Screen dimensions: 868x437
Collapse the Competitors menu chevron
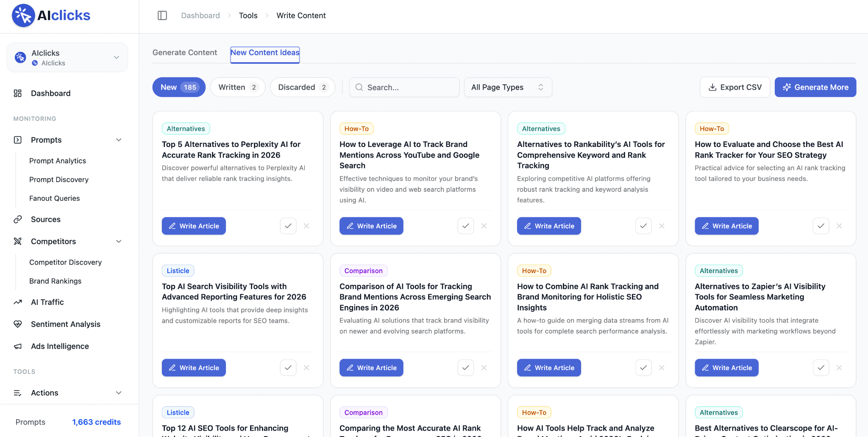point(119,241)
